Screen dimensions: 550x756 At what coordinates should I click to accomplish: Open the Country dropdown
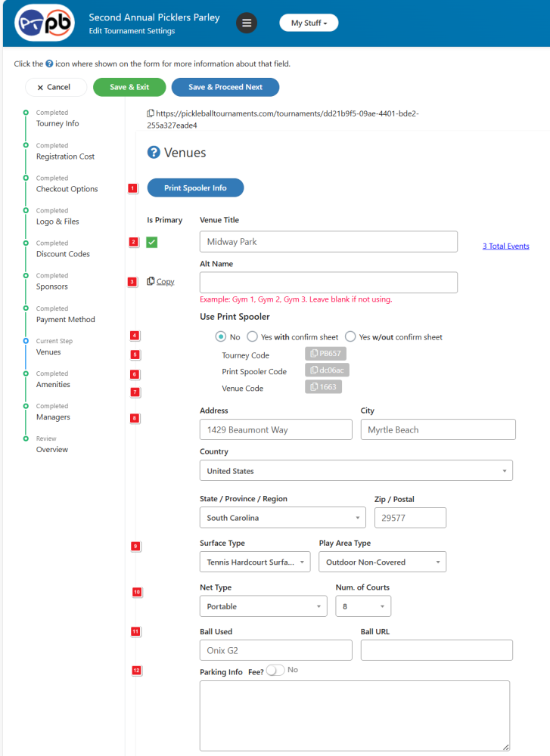(x=356, y=471)
